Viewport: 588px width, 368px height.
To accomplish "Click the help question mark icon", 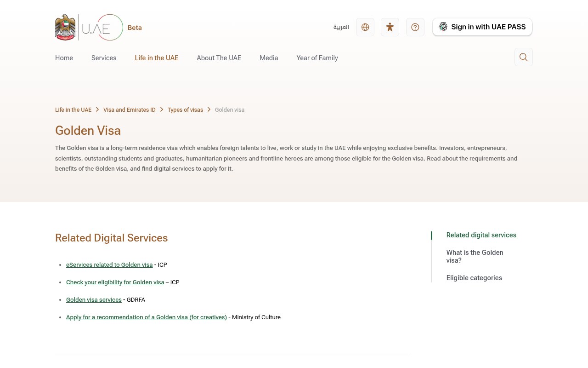I will [415, 27].
